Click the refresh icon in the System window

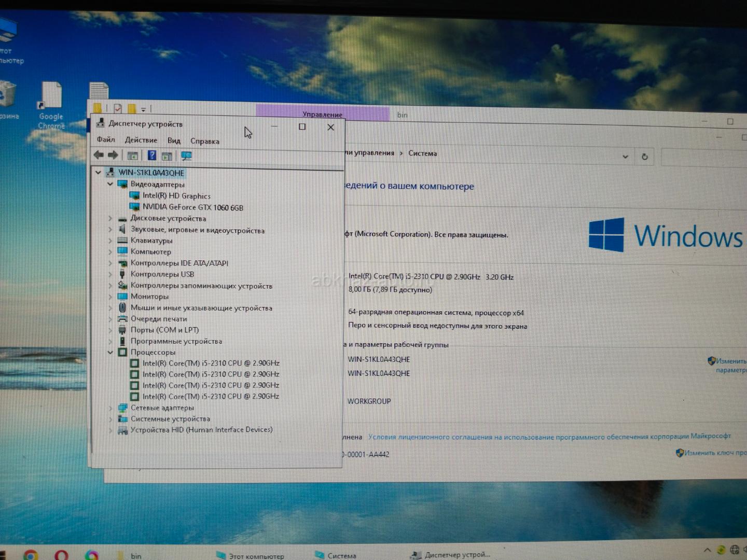644,157
